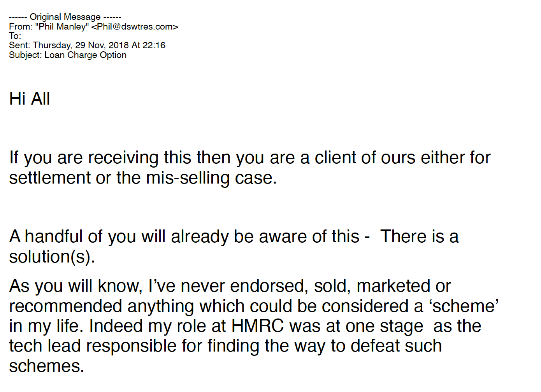Viewport: 541px width, 392px height.
Task: Click the word "handful" in the message
Action: point(54,237)
